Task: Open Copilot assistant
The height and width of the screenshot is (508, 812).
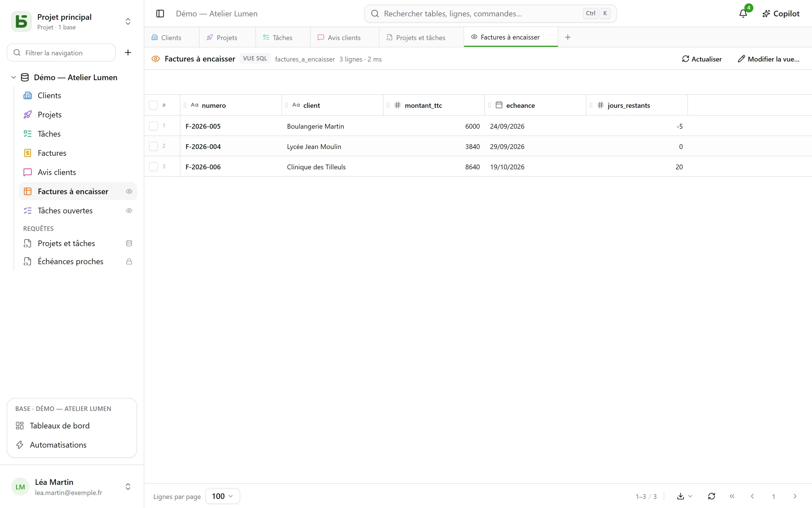Action: click(781, 14)
